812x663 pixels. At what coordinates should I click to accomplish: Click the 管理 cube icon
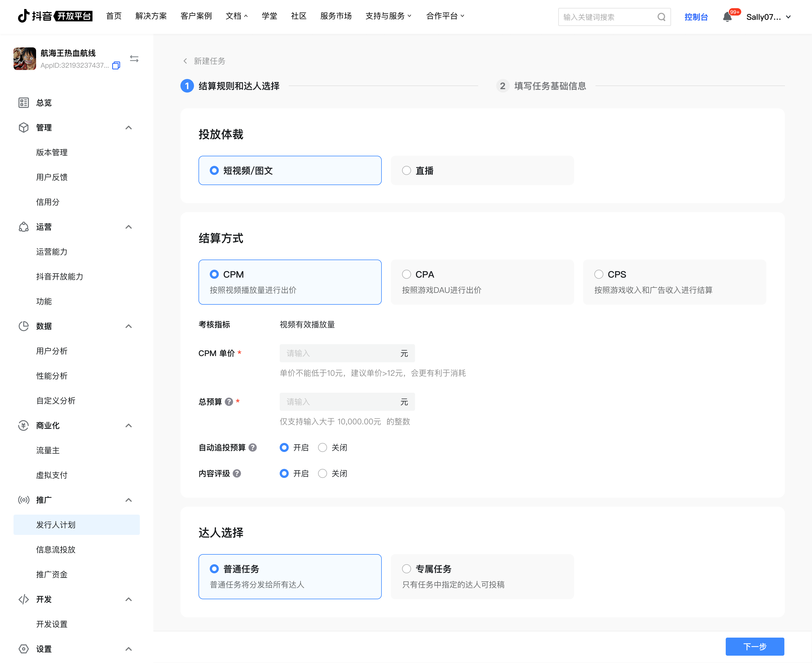tap(24, 128)
